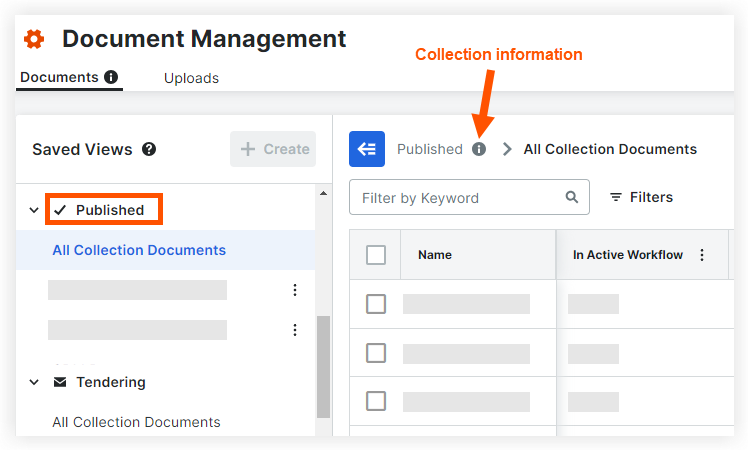Open the Filters button
Screen dimensions: 749x451
(641, 197)
